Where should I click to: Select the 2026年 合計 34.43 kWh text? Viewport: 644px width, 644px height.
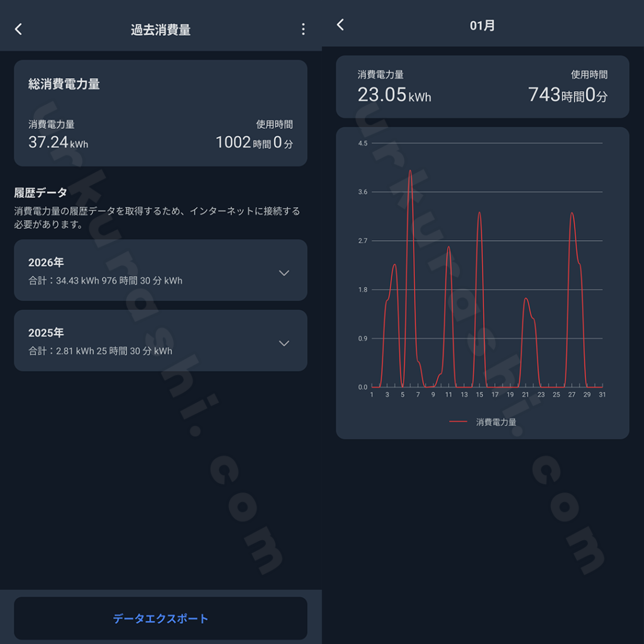pos(105,280)
